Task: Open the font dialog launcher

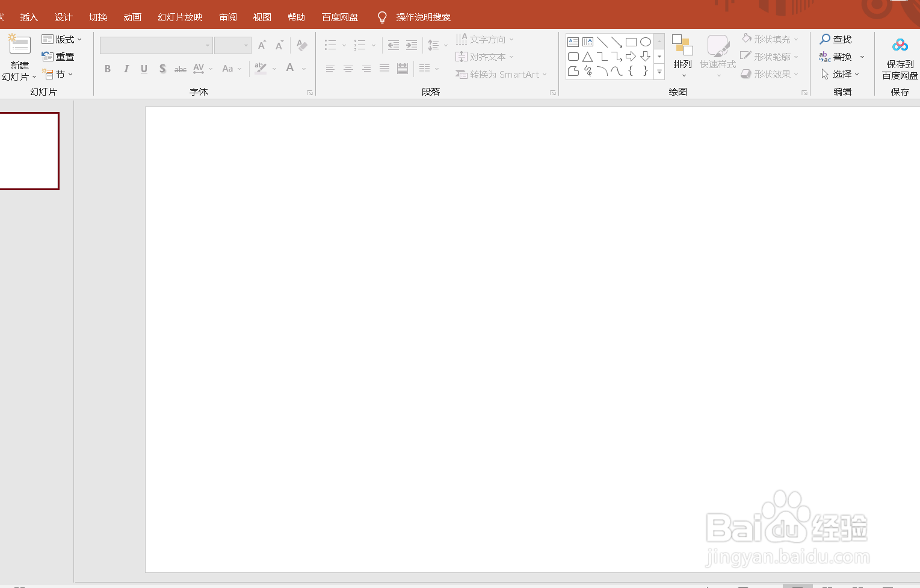Action: pyautogui.click(x=310, y=93)
